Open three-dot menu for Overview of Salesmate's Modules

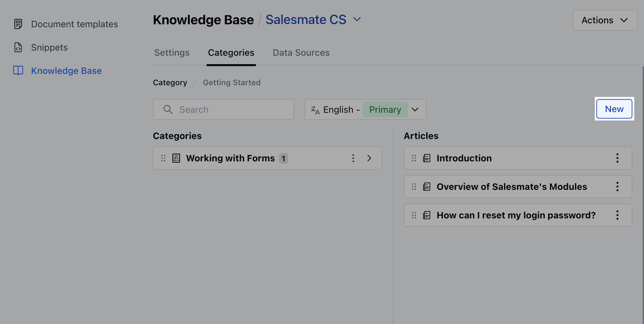pyautogui.click(x=617, y=187)
